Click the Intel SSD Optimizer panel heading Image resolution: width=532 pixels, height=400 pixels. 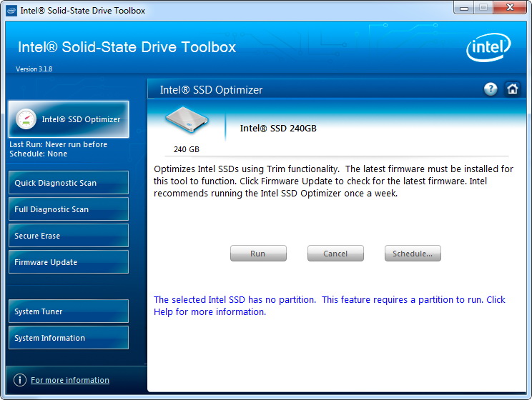(211, 90)
